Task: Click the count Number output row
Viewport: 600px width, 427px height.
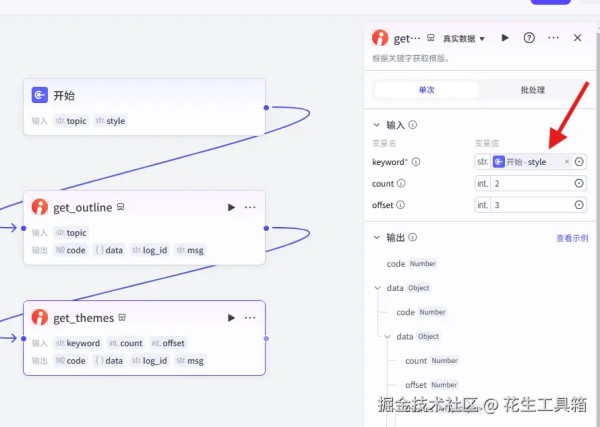Action: (432, 360)
